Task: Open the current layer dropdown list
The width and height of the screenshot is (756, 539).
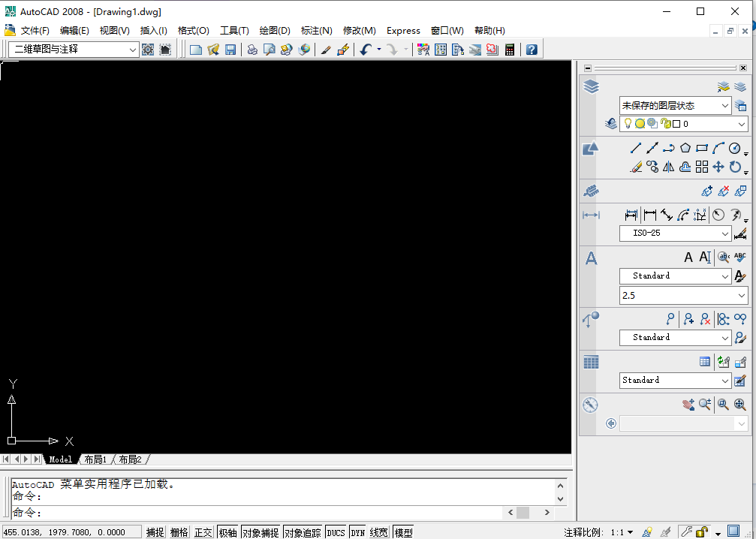Action: coord(739,123)
